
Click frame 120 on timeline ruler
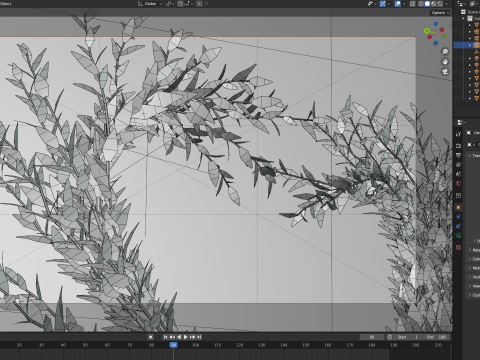tap(239, 345)
